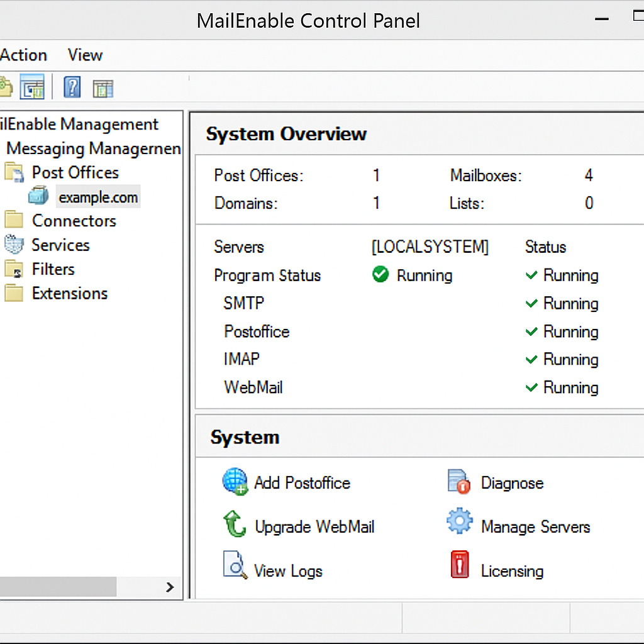Image resolution: width=644 pixels, height=644 pixels.
Task: Select MailEnable Management tree root
Action: point(79,124)
